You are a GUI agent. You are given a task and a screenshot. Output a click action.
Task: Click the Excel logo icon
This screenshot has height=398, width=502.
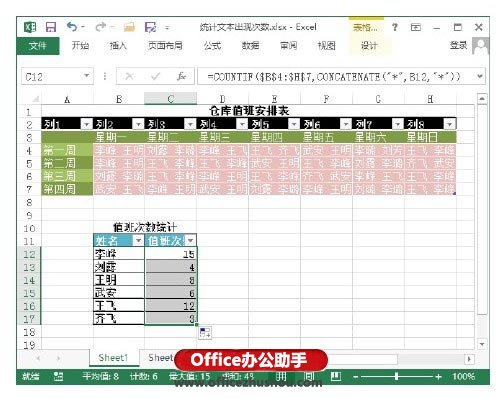click(30, 27)
